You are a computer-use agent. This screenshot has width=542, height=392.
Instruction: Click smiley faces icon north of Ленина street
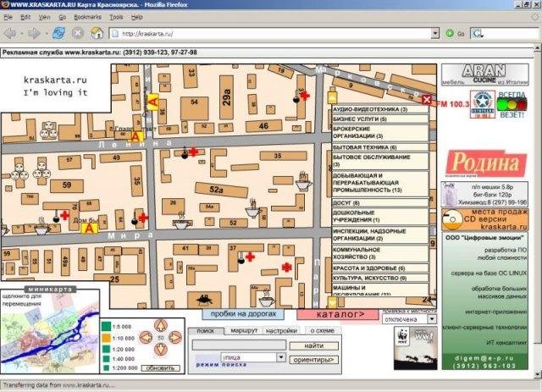point(48,130)
